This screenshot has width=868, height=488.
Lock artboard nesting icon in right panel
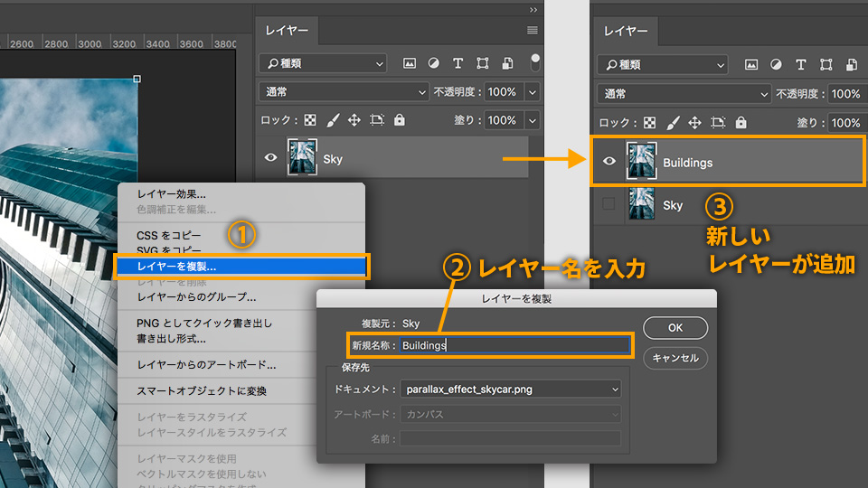click(718, 122)
